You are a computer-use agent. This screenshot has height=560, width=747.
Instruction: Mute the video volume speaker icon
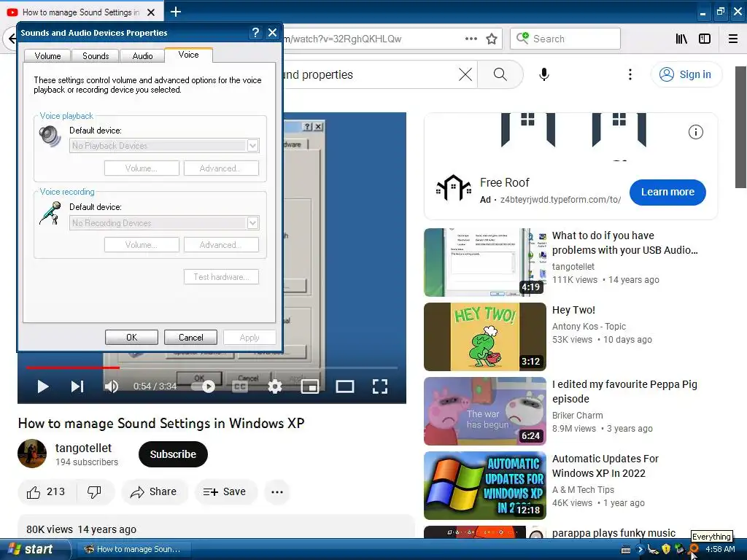tap(112, 386)
